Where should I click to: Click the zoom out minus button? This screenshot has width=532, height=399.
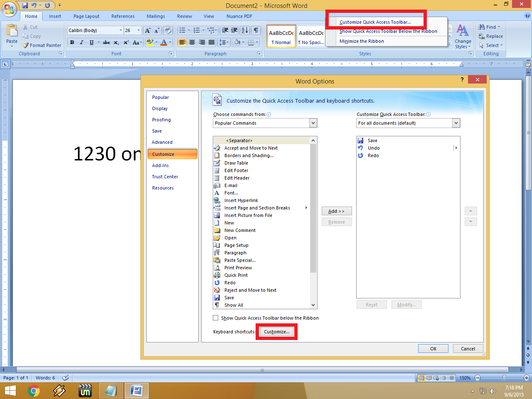pyautogui.click(x=478, y=378)
